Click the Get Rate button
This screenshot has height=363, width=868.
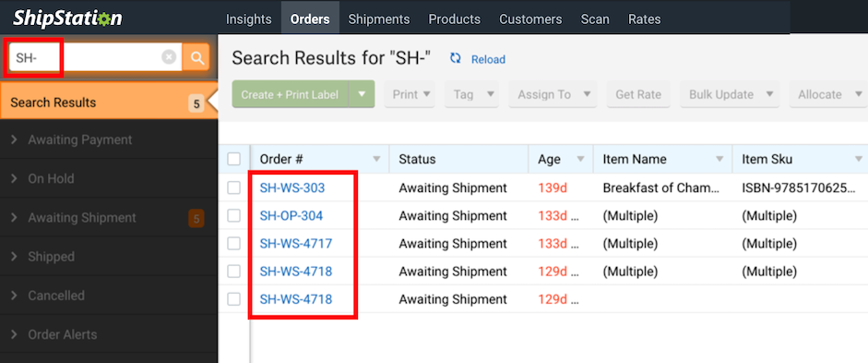point(639,94)
